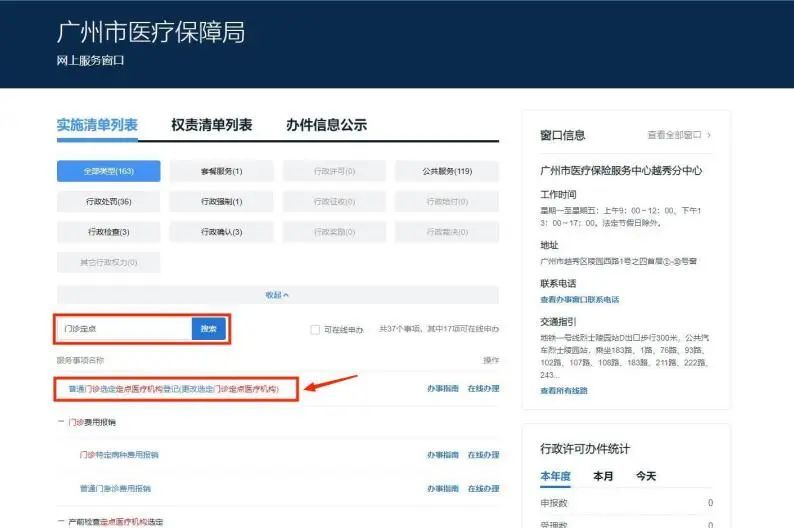Click the 申报数 statistics row
794x528 pixels.
627,503
